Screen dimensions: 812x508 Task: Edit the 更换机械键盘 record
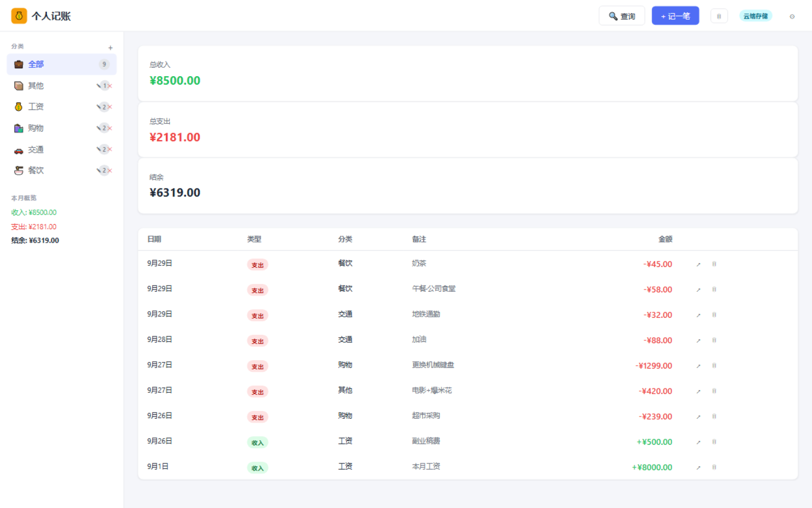(x=699, y=366)
